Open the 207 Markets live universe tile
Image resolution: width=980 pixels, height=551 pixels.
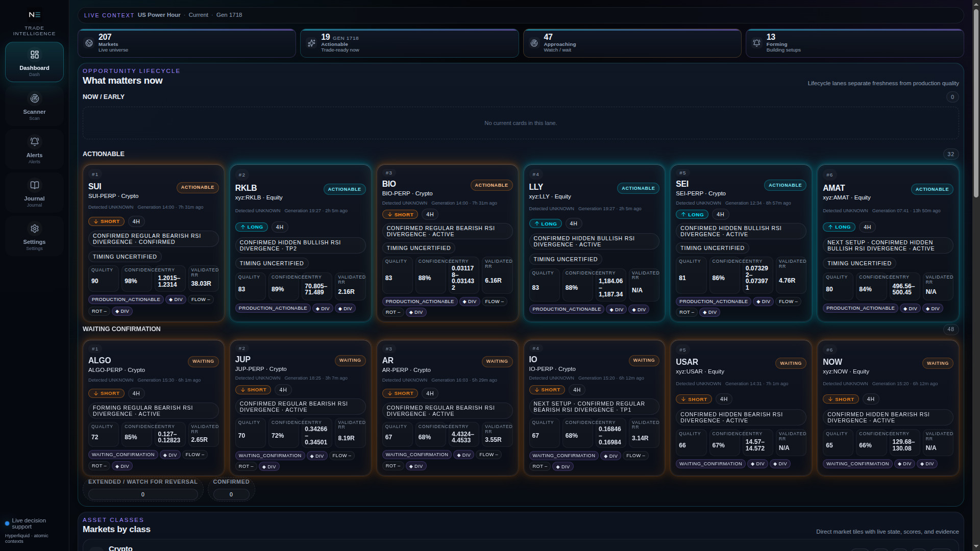pos(187,43)
